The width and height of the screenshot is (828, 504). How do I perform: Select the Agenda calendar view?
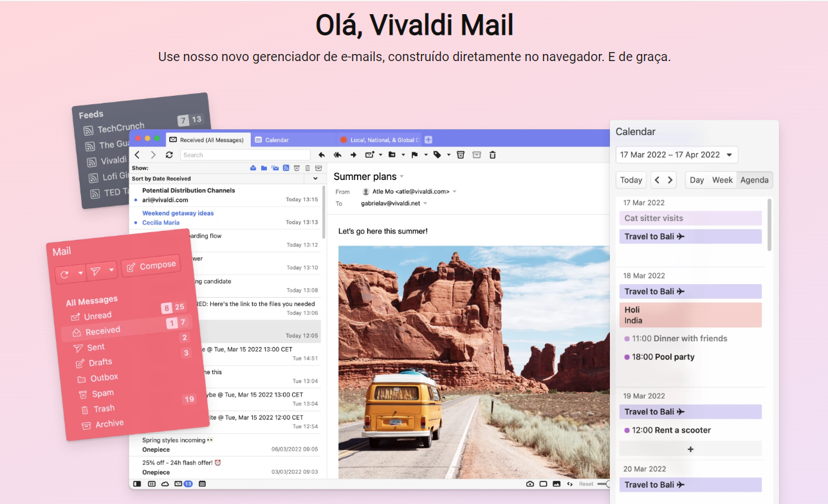point(754,180)
